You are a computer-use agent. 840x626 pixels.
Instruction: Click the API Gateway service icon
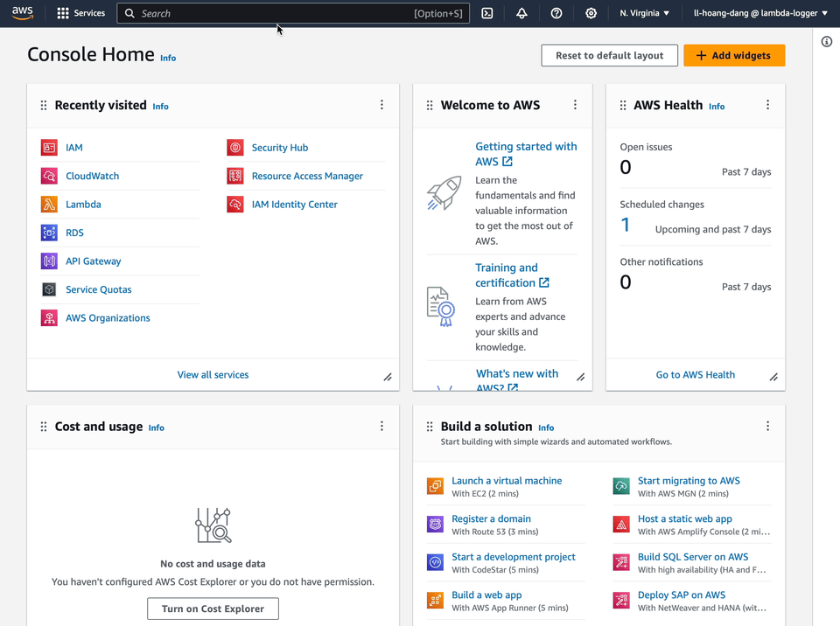(49, 261)
